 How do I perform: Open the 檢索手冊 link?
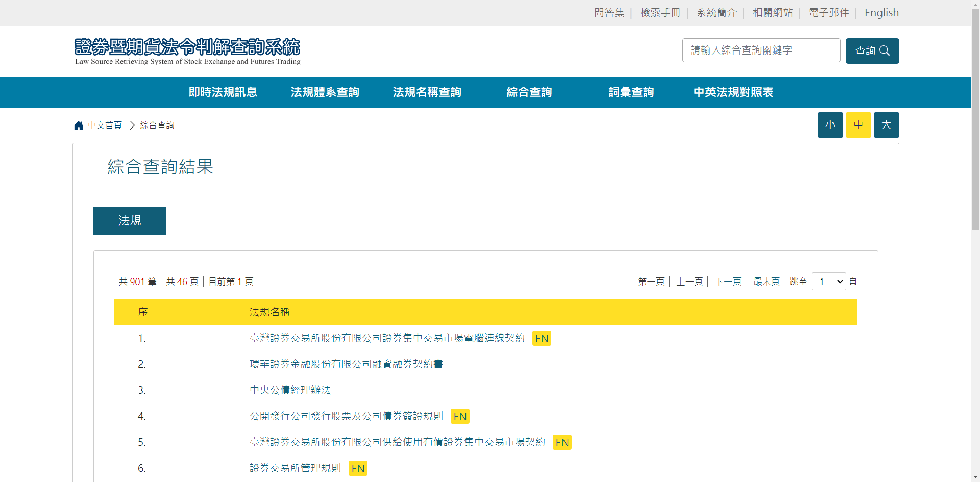[660, 13]
